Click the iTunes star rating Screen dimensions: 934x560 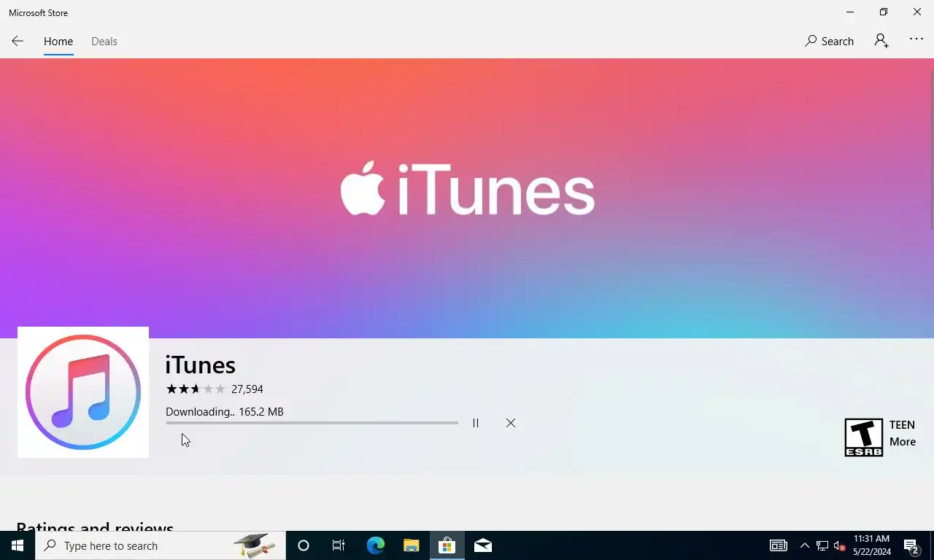click(196, 389)
